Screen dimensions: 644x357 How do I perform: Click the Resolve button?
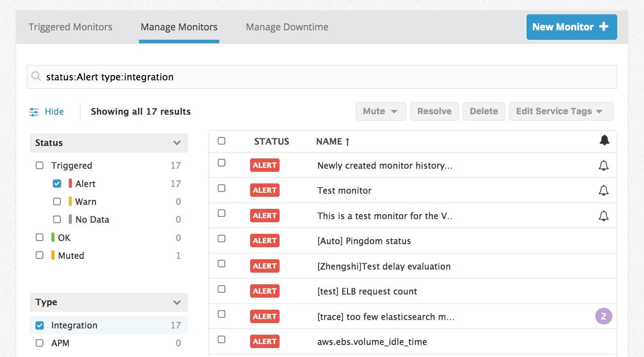pyautogui.click(x=434, y=111)
